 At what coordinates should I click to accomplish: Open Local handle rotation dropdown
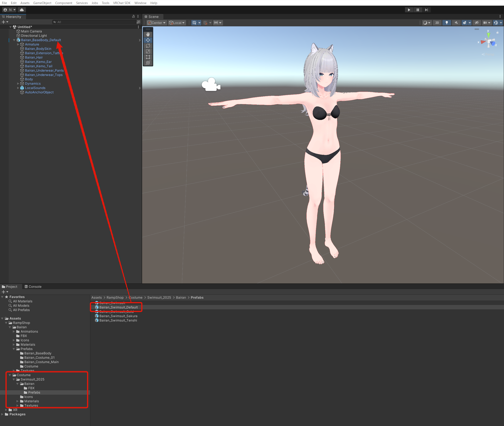[x=177, y=23]
